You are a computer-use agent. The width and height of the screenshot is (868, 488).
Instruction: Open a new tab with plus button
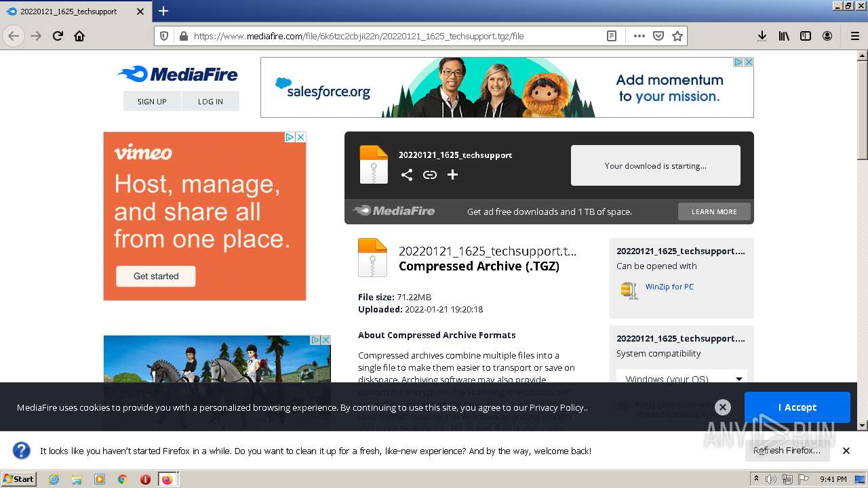point(163,11)
